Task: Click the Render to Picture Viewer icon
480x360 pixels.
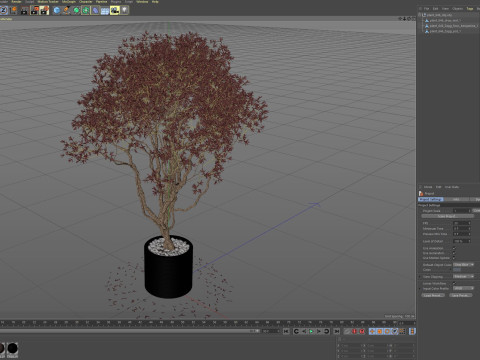Action: [x=34, y=10]
